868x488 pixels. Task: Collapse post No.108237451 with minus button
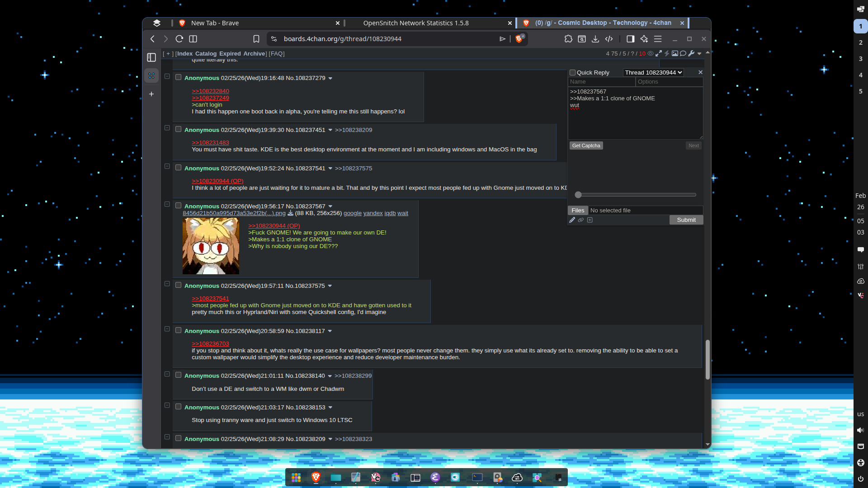(x=167, y=128)
